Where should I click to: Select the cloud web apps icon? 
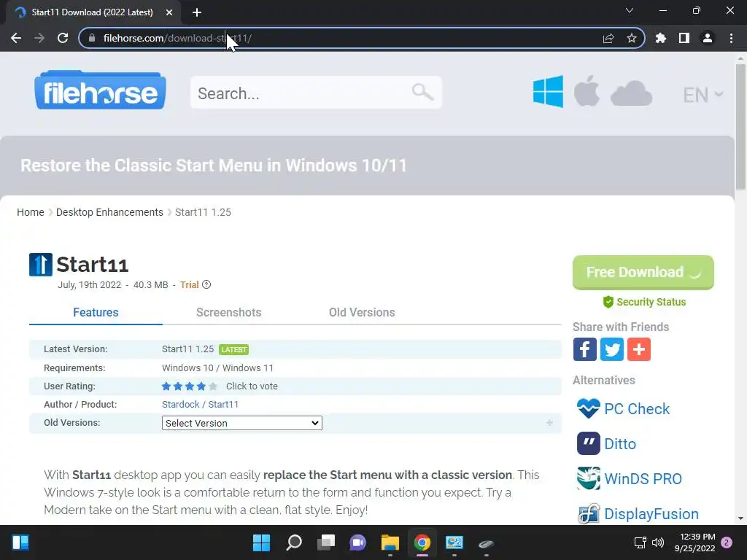631,93
